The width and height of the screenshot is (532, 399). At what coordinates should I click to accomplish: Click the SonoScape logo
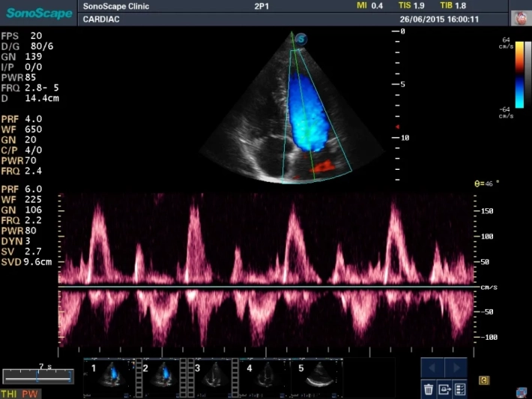click(37, 12)
